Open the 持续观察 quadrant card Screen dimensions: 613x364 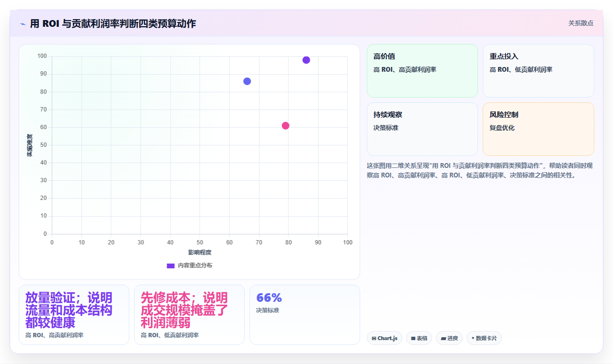tap(422, 129)
